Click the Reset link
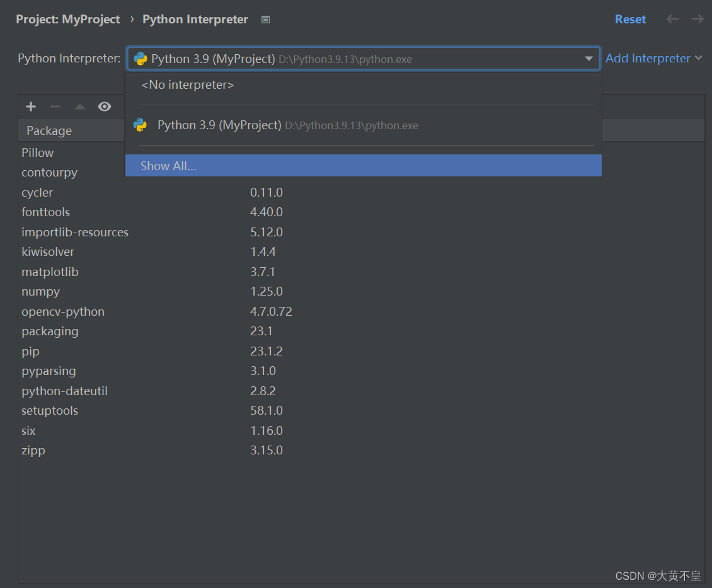Image resolution: width=712 pixels, height=588 pixels. tap(630, 20)
